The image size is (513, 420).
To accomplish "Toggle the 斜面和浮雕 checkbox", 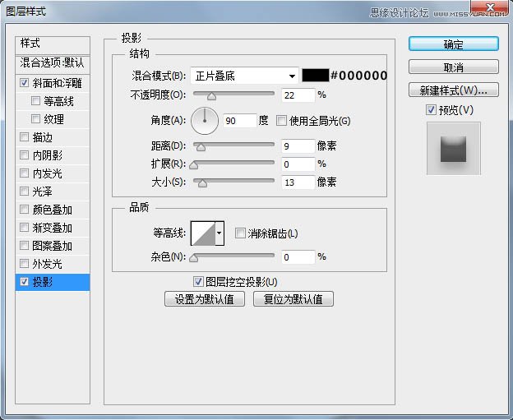I will point(24,82).
